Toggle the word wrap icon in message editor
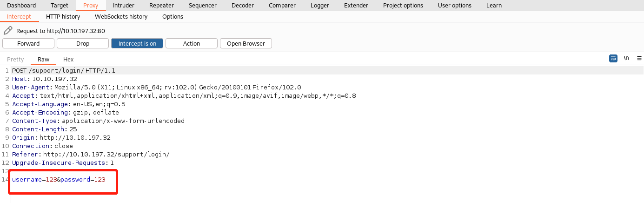The width and height of the screenshot is (644, 203). 613,59
